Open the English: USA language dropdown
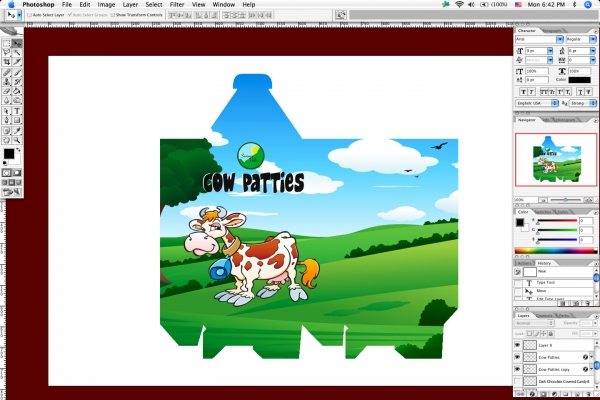This screenshot has height=400, width=600. click(x=537, y=103)
